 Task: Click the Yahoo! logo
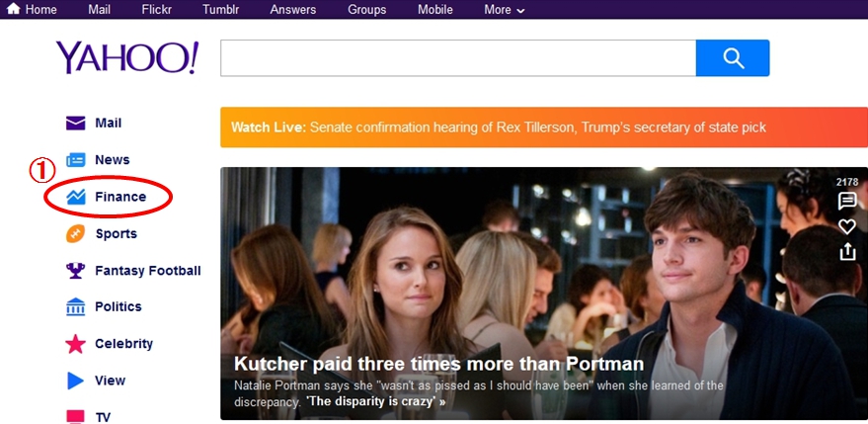(x=126, y=57)
